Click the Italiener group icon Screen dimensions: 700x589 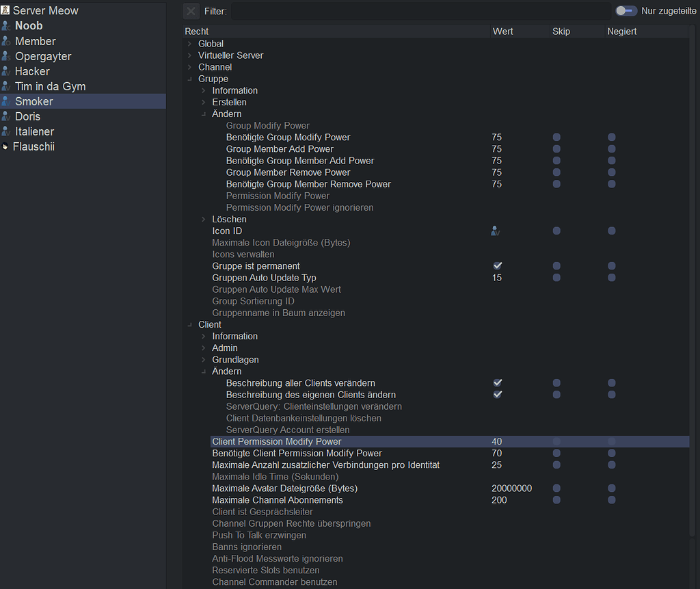pyautogui.click(x=6, y=131)
